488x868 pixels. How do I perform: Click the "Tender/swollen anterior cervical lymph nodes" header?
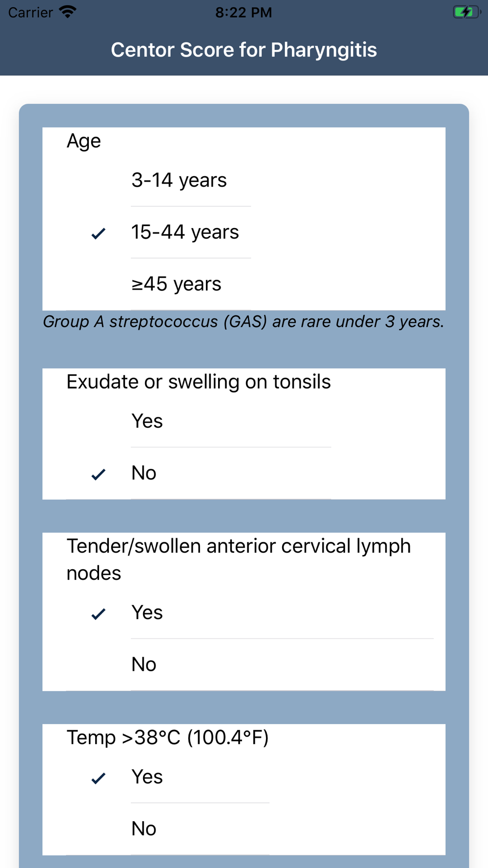[239, 559]
